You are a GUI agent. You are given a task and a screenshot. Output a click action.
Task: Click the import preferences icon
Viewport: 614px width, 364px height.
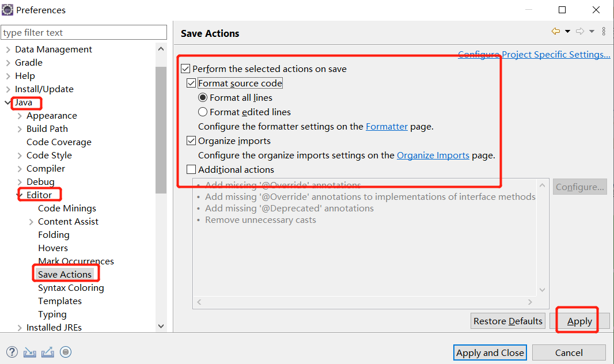[30, 352]
